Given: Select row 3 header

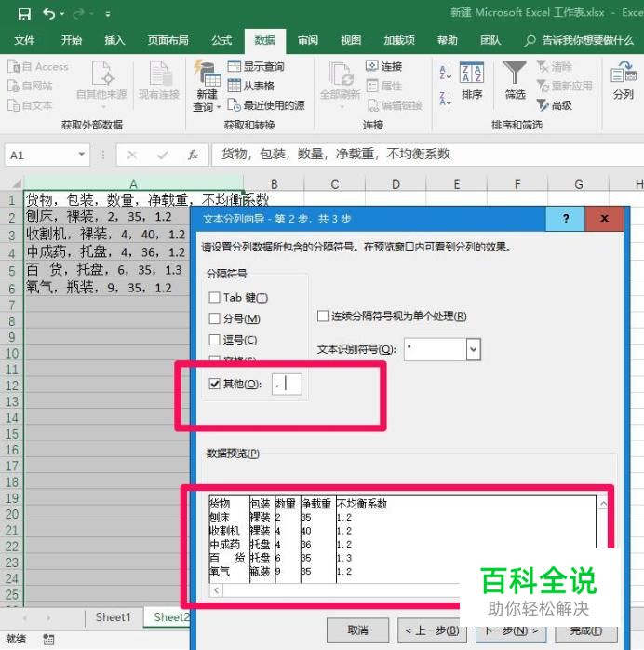Looking at the screenshot, I should tap(12, 235).
